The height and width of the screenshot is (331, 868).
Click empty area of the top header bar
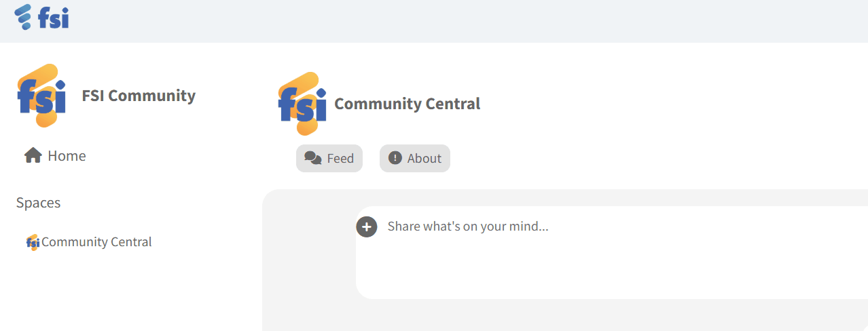475,20
